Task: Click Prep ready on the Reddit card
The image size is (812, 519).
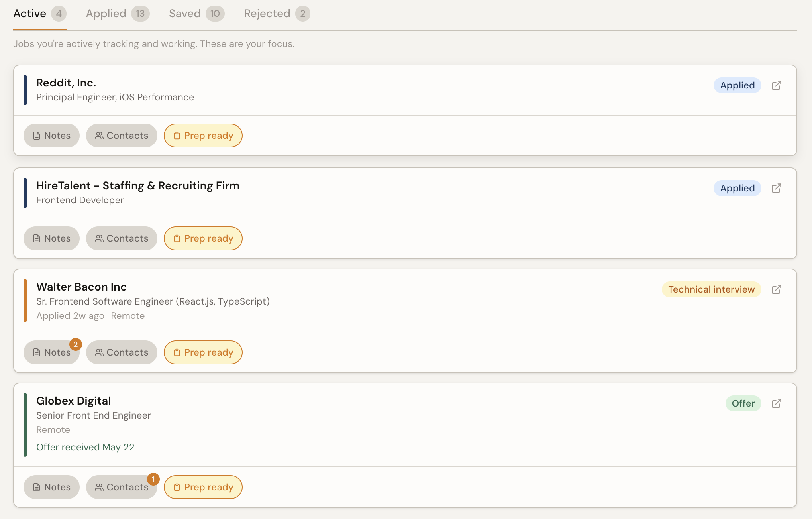Action: [203, 136]
